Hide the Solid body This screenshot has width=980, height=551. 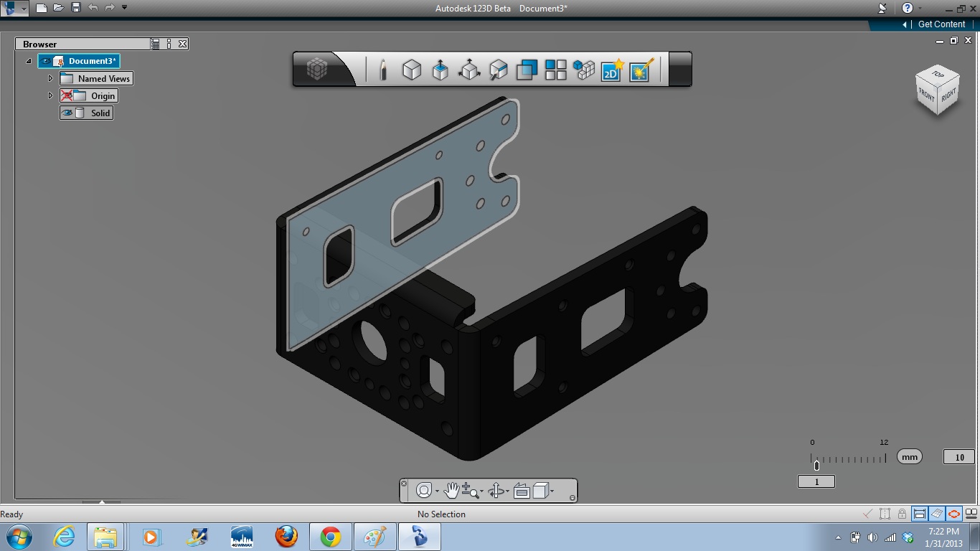tap(67, 113)
